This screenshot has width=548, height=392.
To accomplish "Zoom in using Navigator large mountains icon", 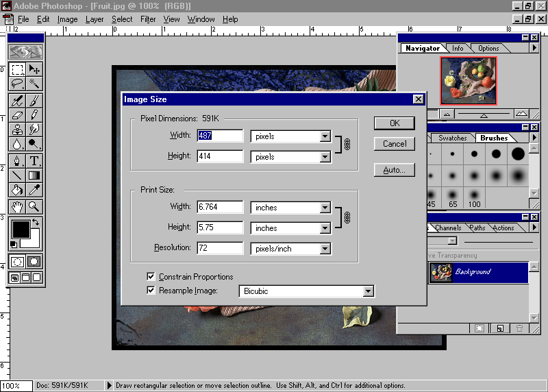I will [x=521, y=114].
